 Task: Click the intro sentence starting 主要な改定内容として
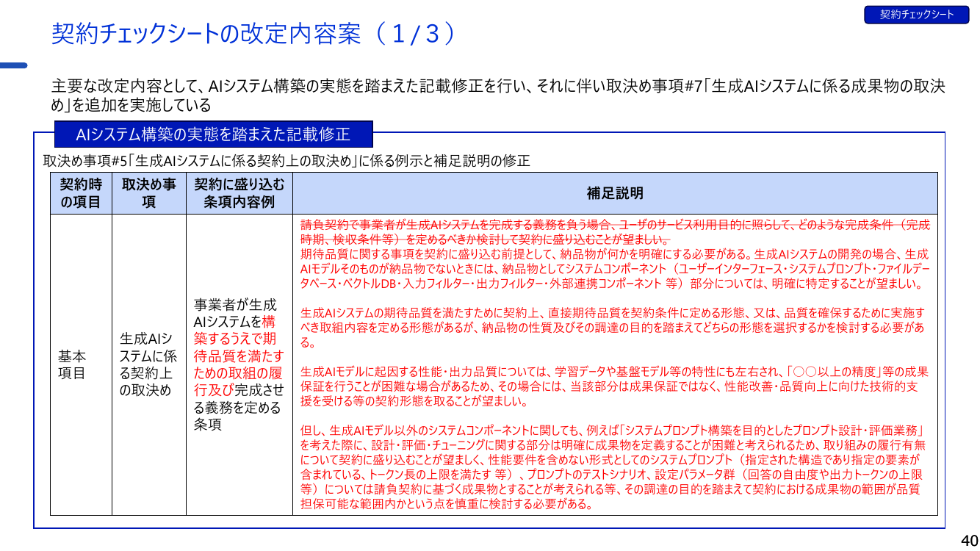498,96
